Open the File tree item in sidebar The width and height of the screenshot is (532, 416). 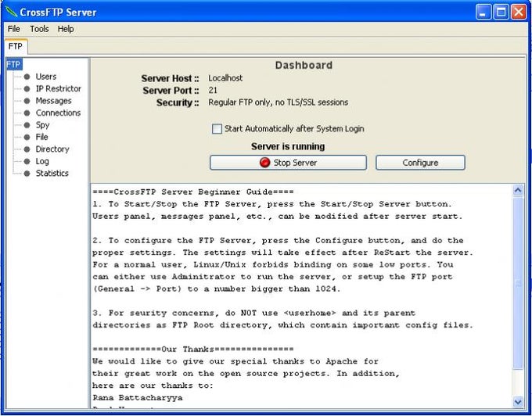(x=41, y=137)
